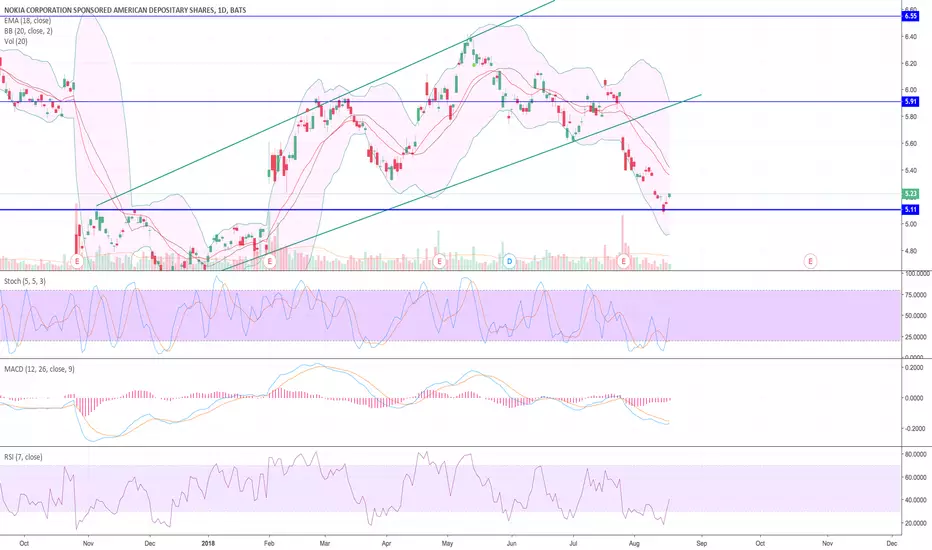Image resolution: width=932 pixels, height=550 pixels.
Task: Click the Aug label on time axis
Action: point(634,543)
